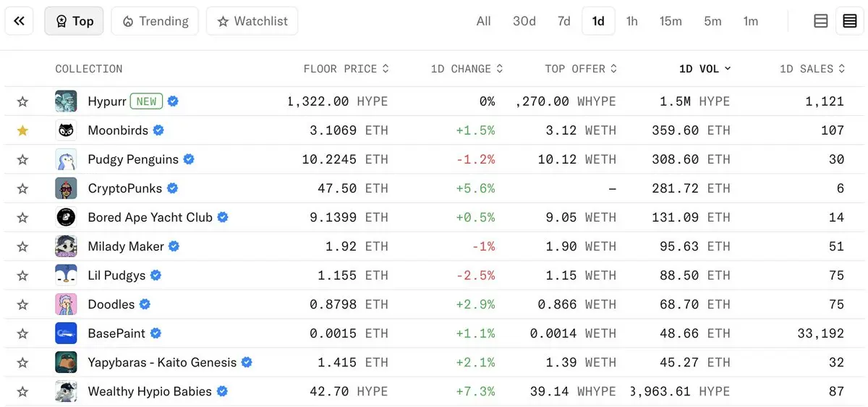The width and height of the screenshot is (868, 407).
Task: Open Moonbirds collection avatar
Action: [66, 130]
